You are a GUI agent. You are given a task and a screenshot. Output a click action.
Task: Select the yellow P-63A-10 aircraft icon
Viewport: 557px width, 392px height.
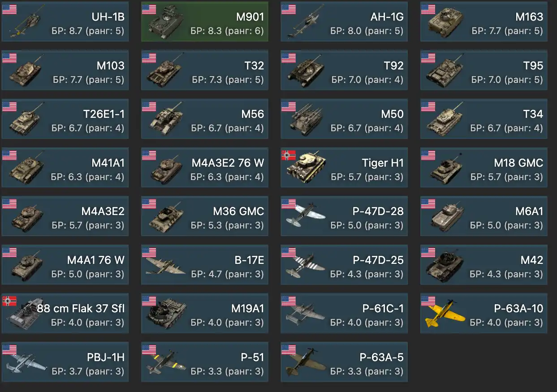pyautogui.click(x=444, y=314)
